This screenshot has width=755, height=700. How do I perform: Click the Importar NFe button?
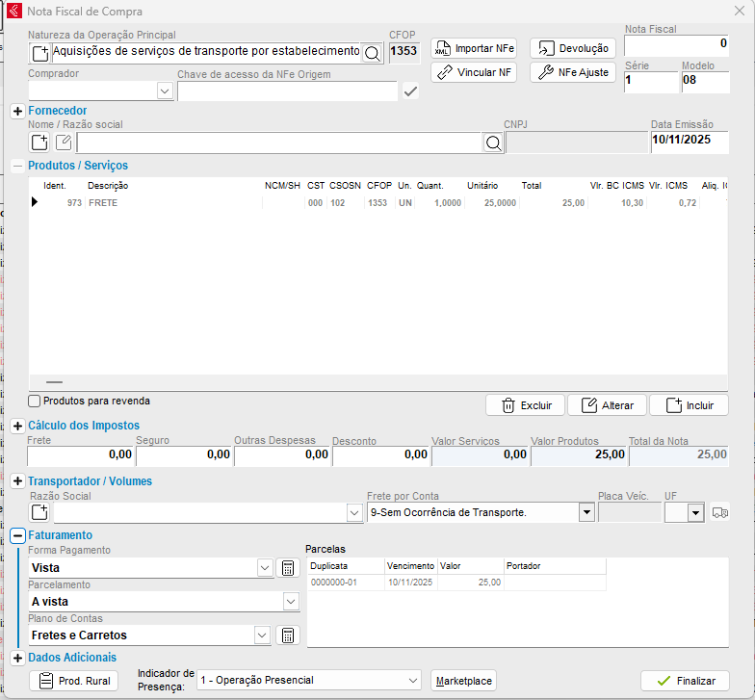click(x=473, y=48)
